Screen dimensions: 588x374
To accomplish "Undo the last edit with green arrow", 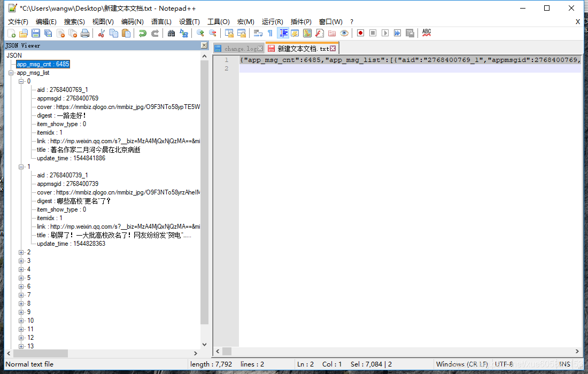I will 143,33.
